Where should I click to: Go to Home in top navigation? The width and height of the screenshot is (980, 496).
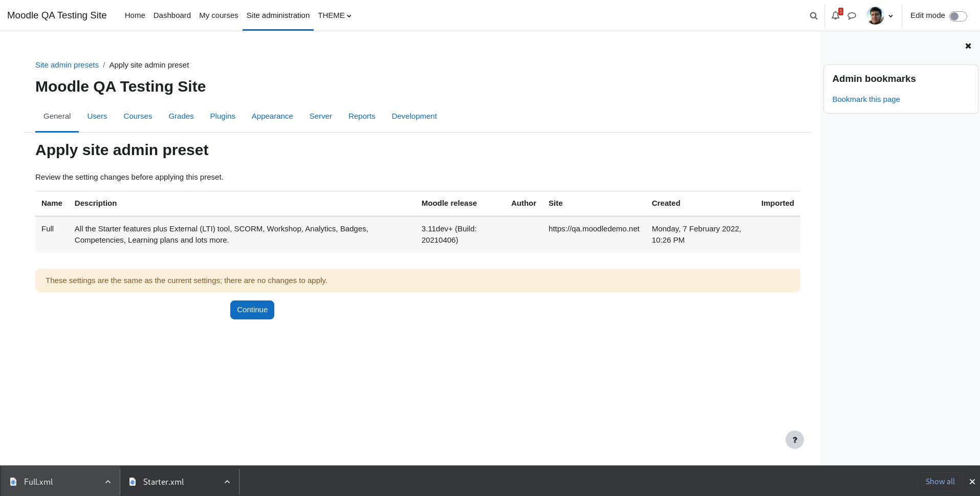coord(135,15)
